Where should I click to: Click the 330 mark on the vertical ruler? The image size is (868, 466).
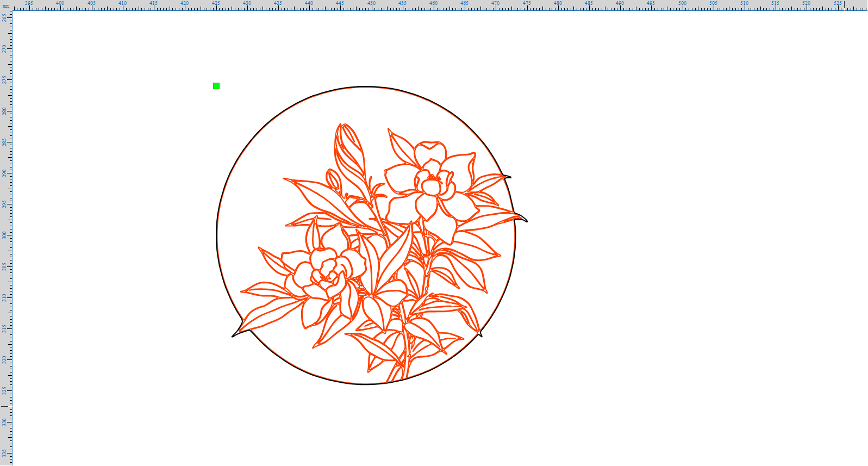[x=4, y=422]
